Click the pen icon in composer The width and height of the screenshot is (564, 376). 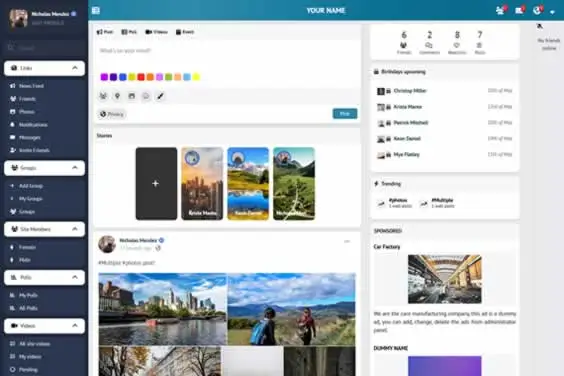160,96
